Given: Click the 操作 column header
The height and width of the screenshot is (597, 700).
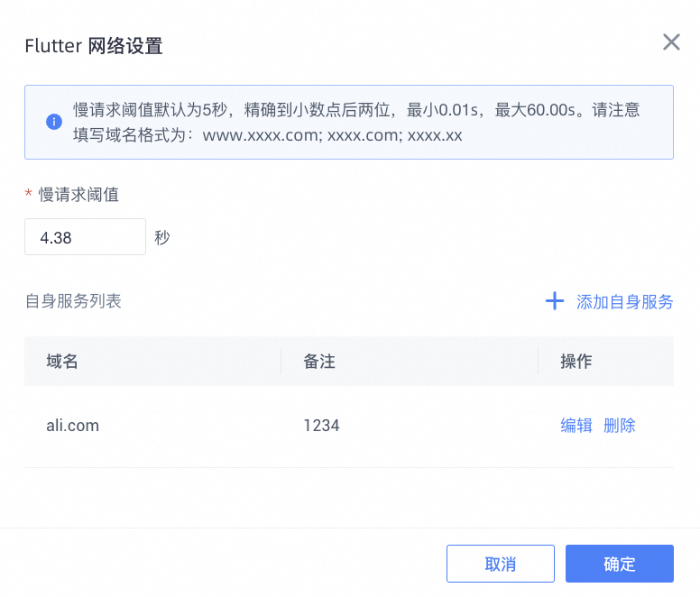Looking at the screenshot, I should point(576,361).
